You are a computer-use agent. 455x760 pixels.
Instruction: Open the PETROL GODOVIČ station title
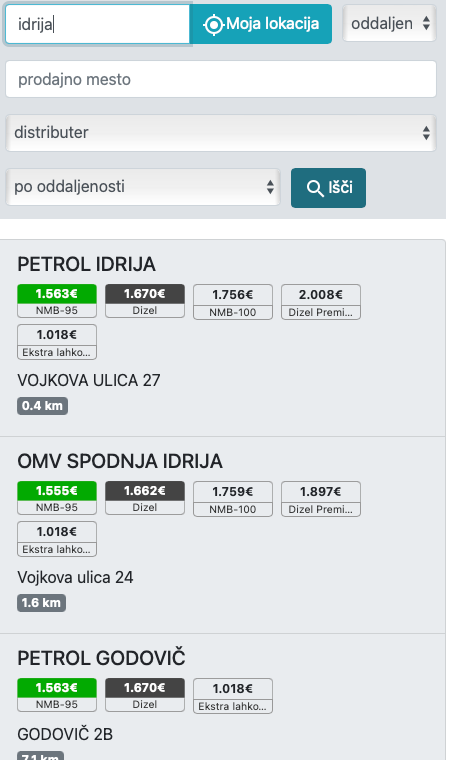coord(101,658)
